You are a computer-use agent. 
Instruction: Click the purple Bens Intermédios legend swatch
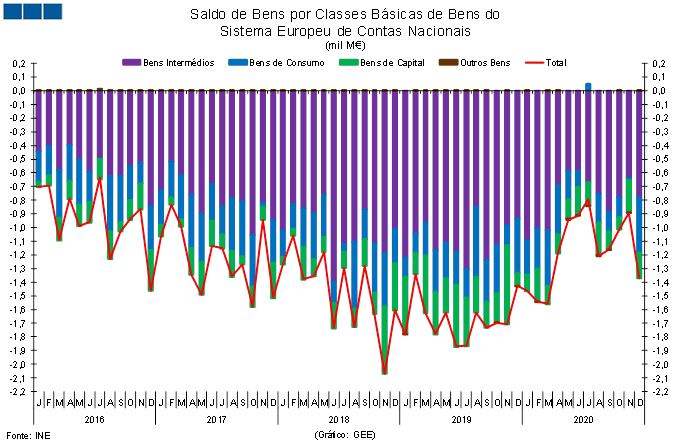[132, 62]
